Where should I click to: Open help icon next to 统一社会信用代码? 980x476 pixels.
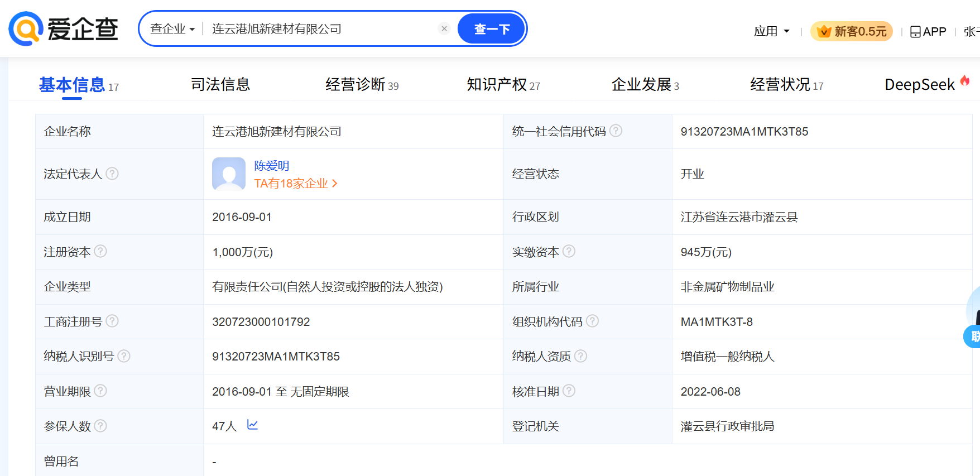(x=616, y=131)
